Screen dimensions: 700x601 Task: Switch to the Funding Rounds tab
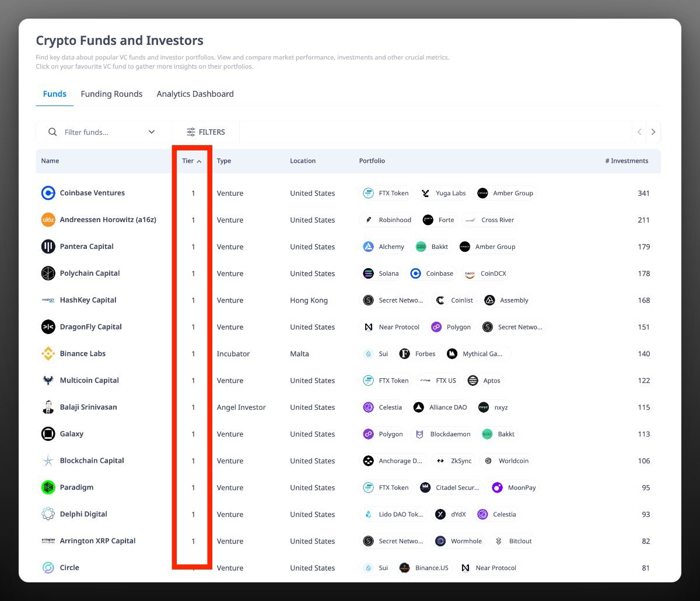[111, 94]
